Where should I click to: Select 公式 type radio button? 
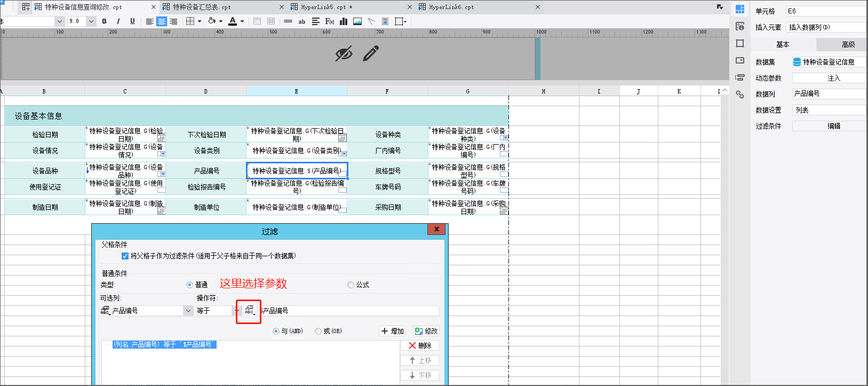pos(351,285)
